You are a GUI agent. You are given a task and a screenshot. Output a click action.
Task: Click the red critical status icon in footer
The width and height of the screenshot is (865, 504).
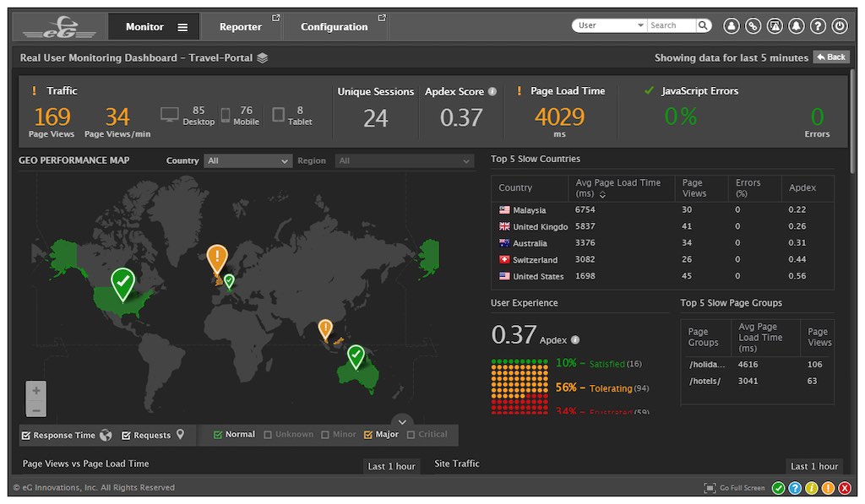(x=845, y=488)
